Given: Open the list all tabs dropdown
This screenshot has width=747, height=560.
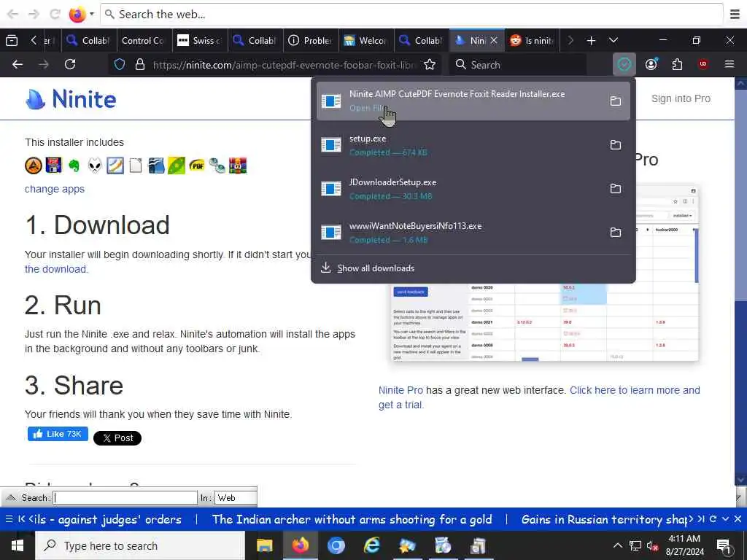Looking at the screenshot, I should [x=613, y=41].
